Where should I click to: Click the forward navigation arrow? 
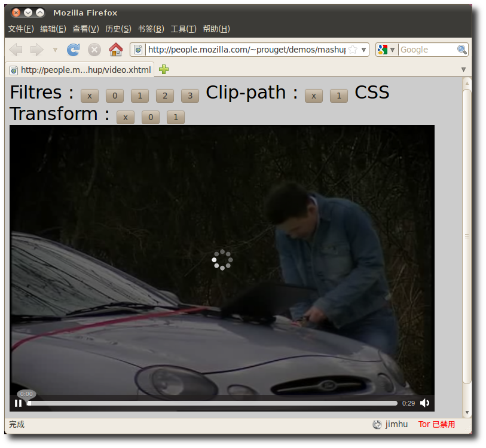(x=36, y=50)
